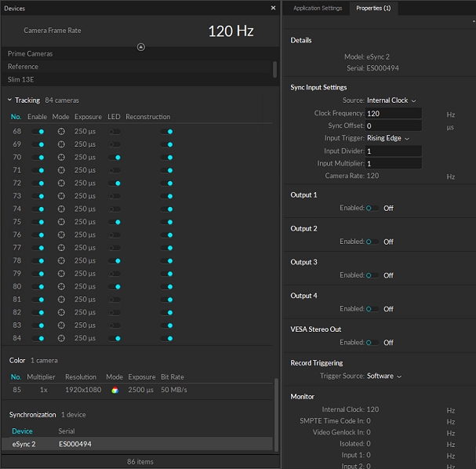Close the Devices panel
This screenshot has width=476, height=469.
coord(273,8)
